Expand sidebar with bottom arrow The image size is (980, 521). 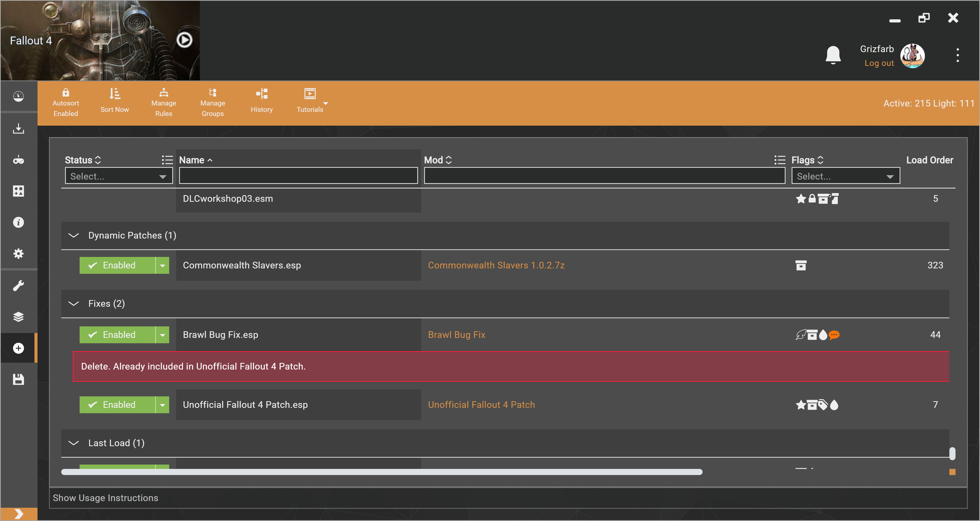pyautogui.click(x=19, y=514)
